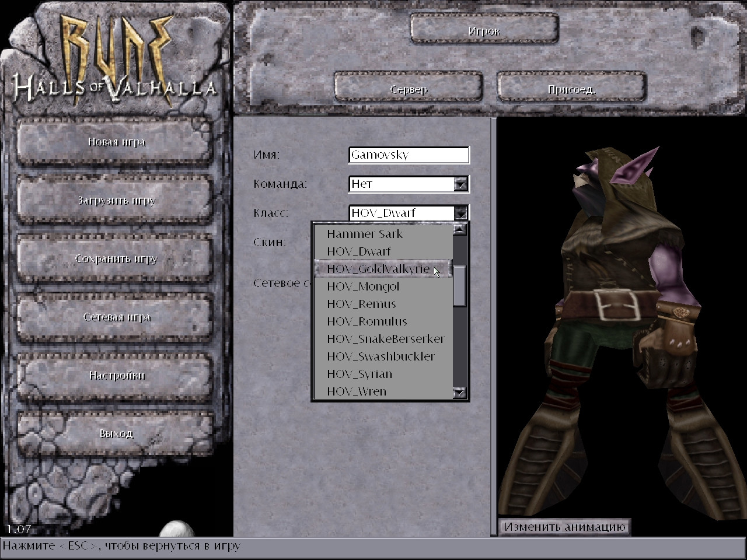Open the Сетевая игра menu
The image size is (747, 560).
[x=116, y=317]
